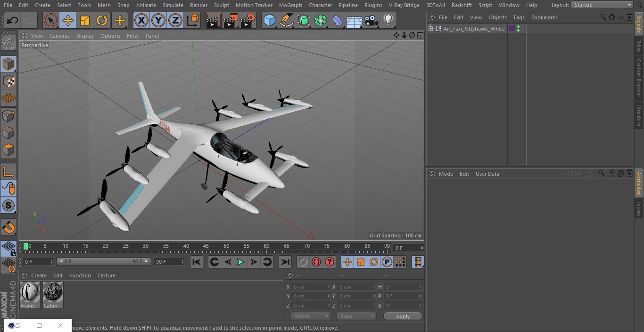Open the Layout Startup dropdown
The width and height of the screenshot is (644, 332).
pyautogui.click(x=602, y=5)
